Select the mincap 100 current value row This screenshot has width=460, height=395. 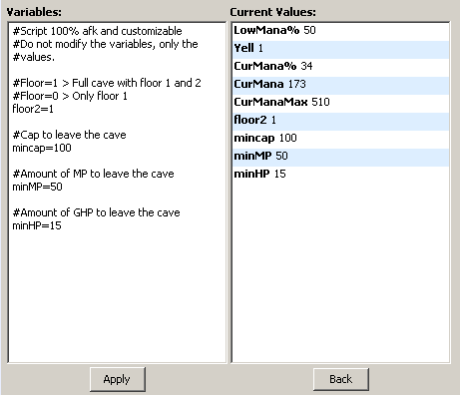coord(341,138)
